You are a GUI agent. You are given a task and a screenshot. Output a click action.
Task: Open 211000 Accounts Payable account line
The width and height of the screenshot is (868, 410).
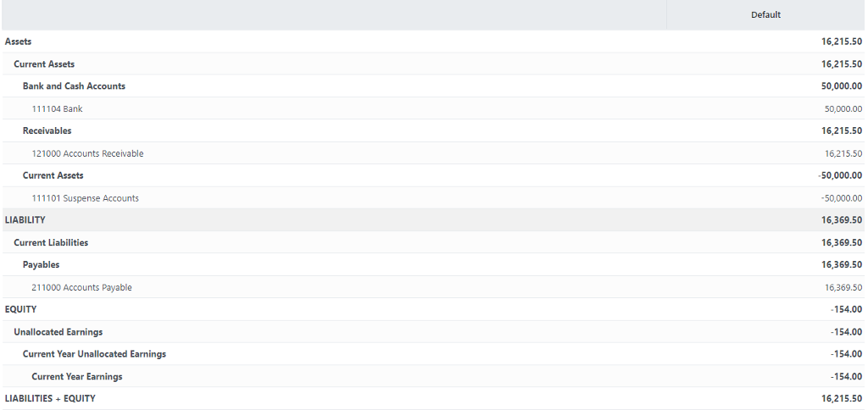coord(81,288)
